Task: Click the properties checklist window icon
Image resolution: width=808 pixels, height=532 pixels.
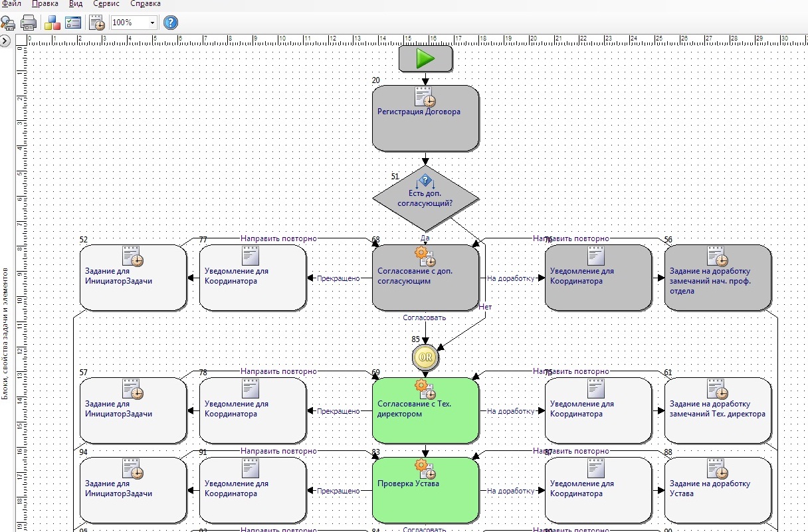Action: click(73, 23)
